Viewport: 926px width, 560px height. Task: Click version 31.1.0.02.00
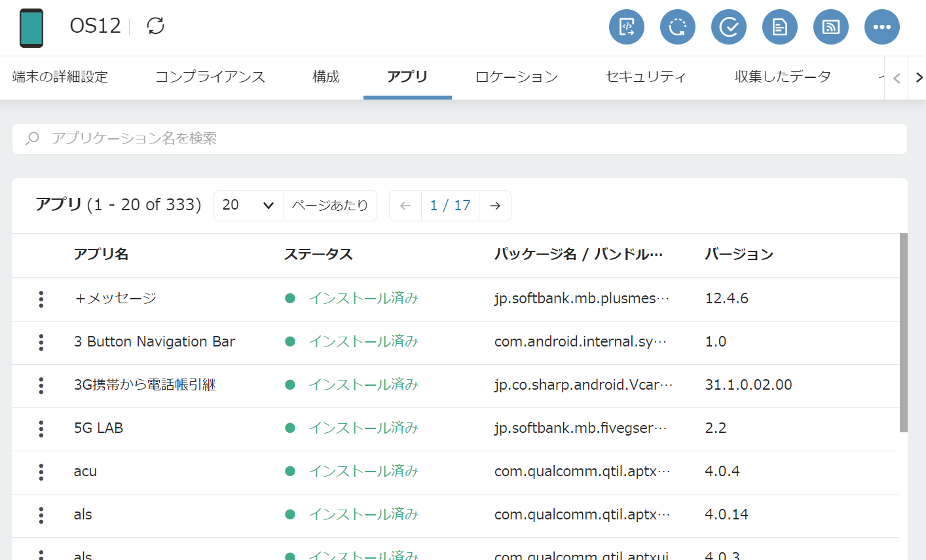[749, 385]
